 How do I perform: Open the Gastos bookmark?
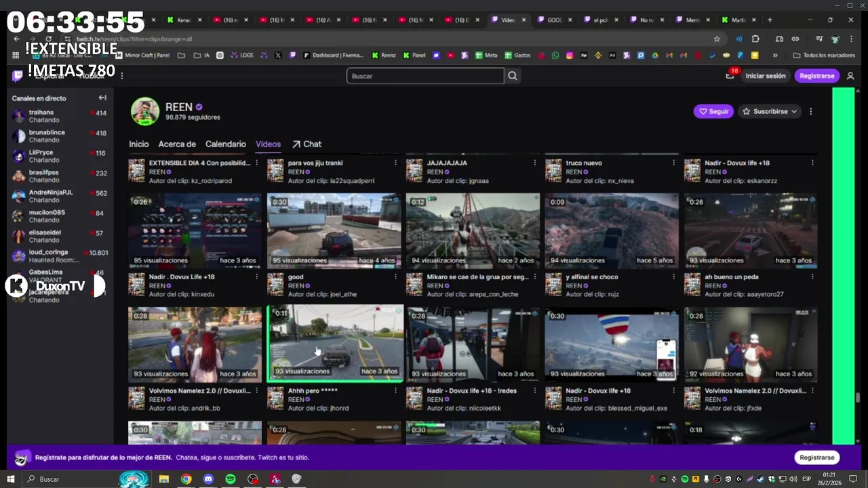click(517, 55)
